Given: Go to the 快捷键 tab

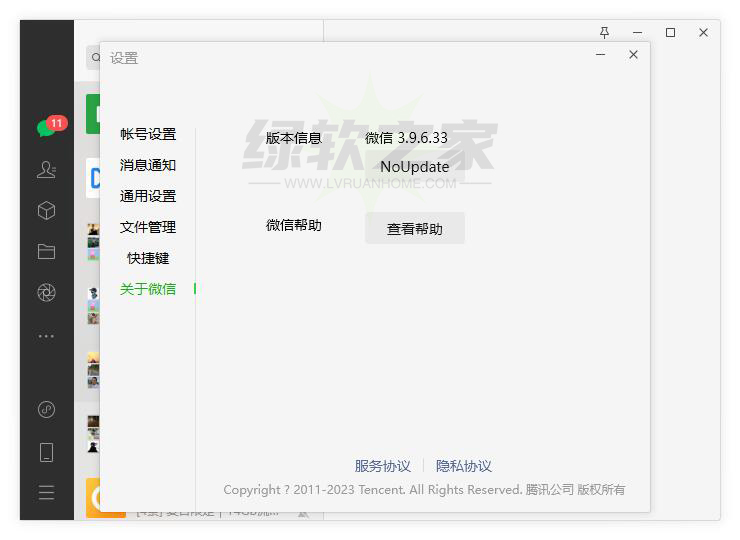Looking at the screenshot, I should (148, 258).
